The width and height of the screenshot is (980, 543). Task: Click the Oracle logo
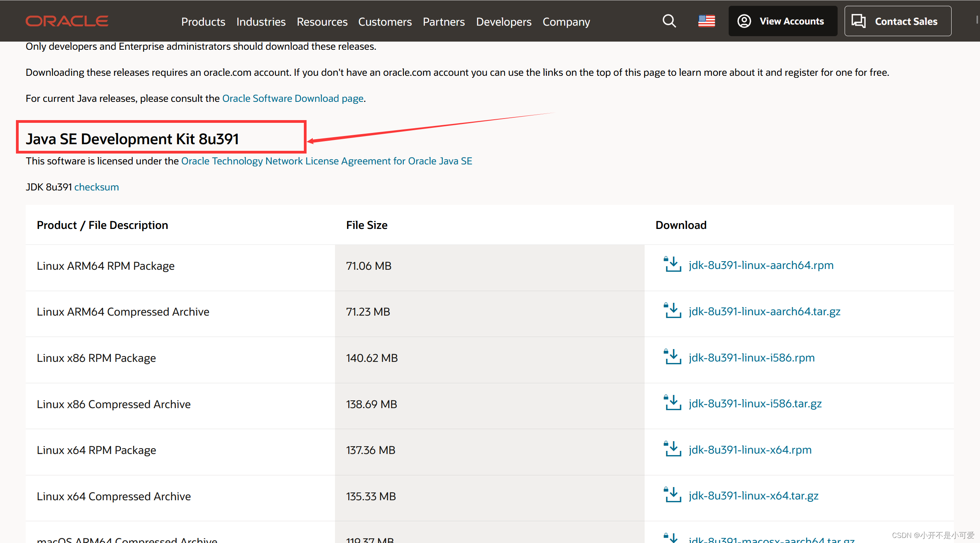pyautogui.click(x=67, y=21)
